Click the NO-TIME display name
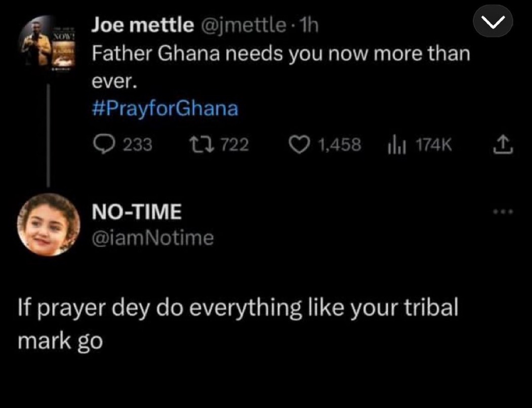The height and width of the screenshot is (408, 532). 136,212
